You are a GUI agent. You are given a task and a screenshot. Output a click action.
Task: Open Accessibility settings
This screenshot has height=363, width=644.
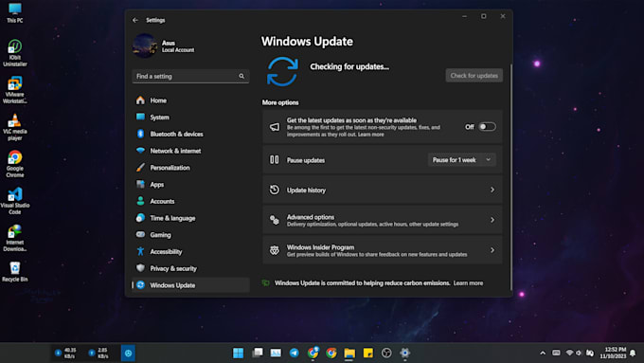pyautogui.click(x=191, y=251)
